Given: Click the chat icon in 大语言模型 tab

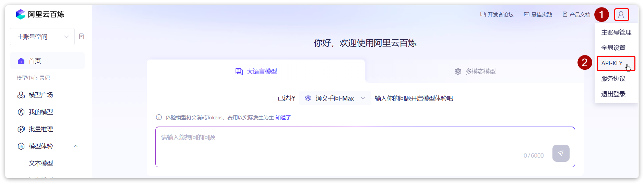Looking at the screenshot, I should click(239, 71).
